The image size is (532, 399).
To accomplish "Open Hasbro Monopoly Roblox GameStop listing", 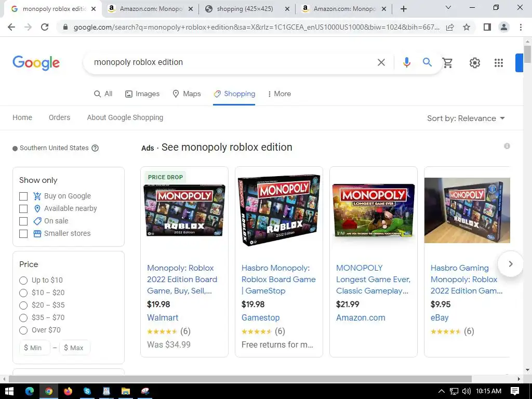I will [278, 279].
